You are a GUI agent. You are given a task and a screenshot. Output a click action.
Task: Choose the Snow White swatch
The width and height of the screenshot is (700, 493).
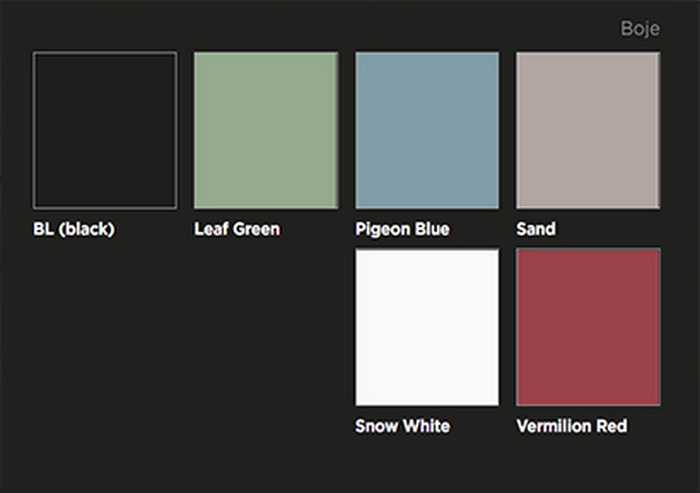click(x=427, y=327)
